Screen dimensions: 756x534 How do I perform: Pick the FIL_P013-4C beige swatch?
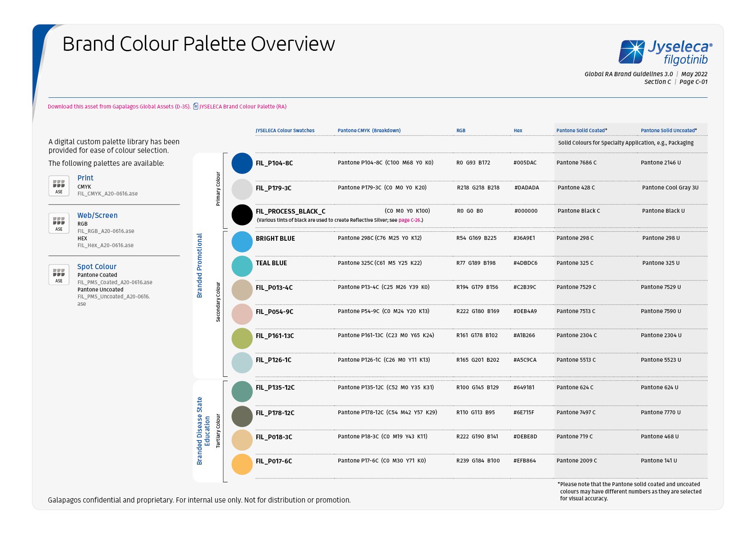pyautogui.click(x=242, y=290)
